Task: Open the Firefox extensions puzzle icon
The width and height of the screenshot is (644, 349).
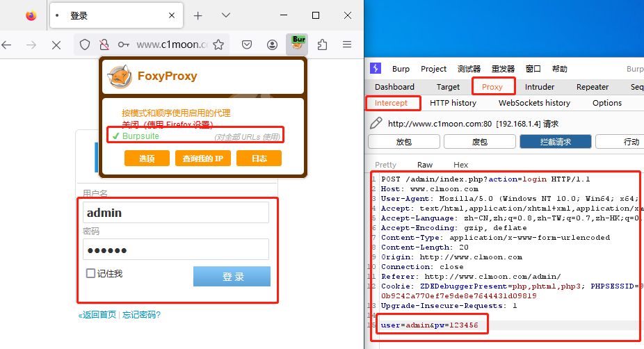Action: click(322, 44)
